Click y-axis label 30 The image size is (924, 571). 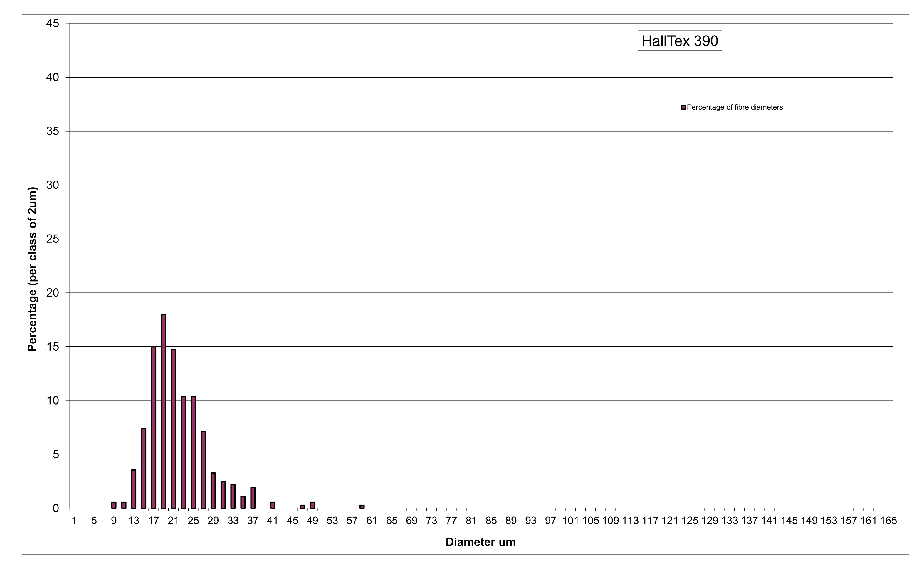[53, 185]
